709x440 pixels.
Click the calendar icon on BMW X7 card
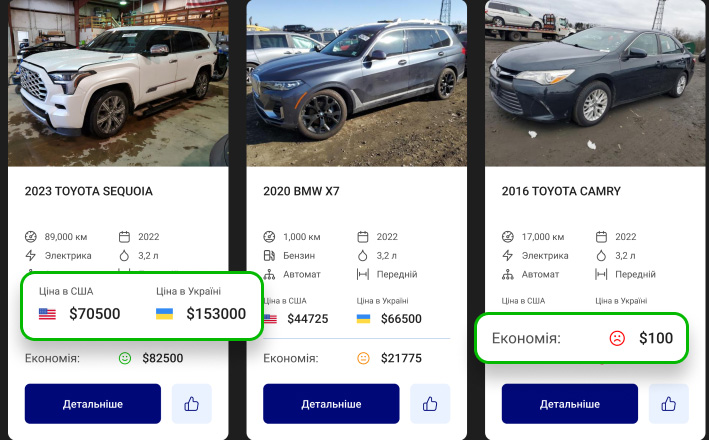click(363, 237)
